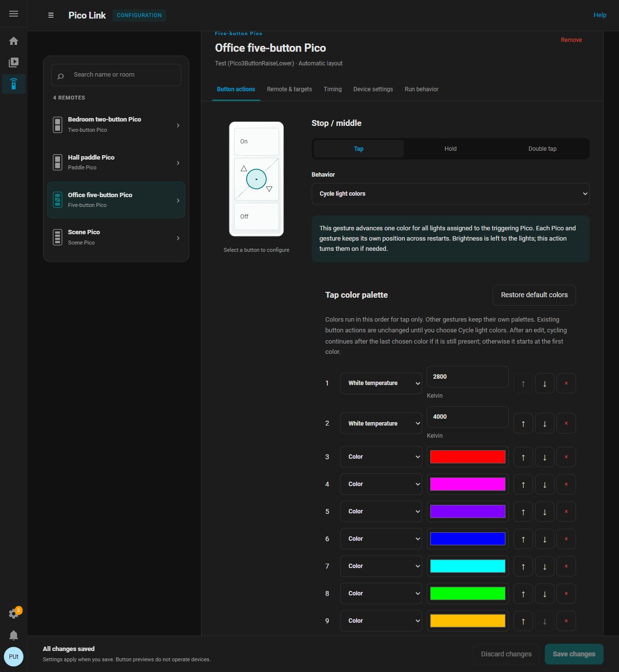This screenshot has width=619, height=672.
Task: Select Office five-button Pico in the list
Action: pos(116,200)
